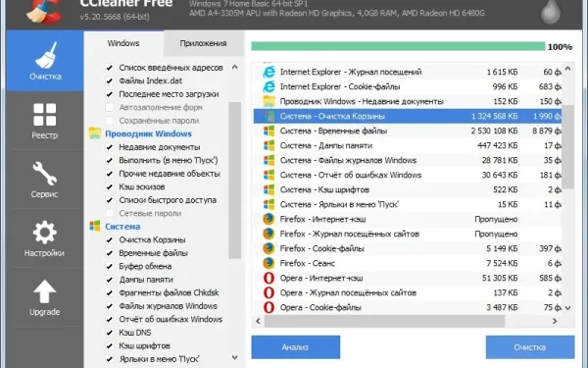
Task: Click the 447 423 КБ size value
Action: [x=497, y=145]
